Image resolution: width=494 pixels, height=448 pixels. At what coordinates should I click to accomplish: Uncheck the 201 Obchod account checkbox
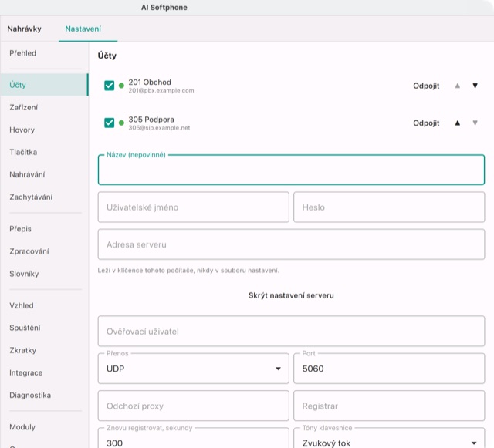[x=110, y=86]
